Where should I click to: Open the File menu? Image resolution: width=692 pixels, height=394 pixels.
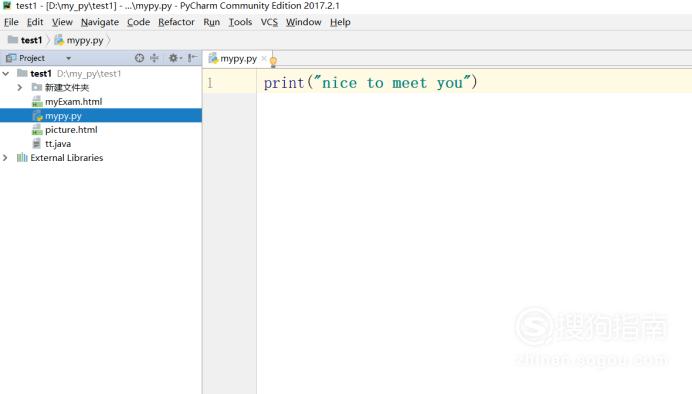[x=11, y=22]
